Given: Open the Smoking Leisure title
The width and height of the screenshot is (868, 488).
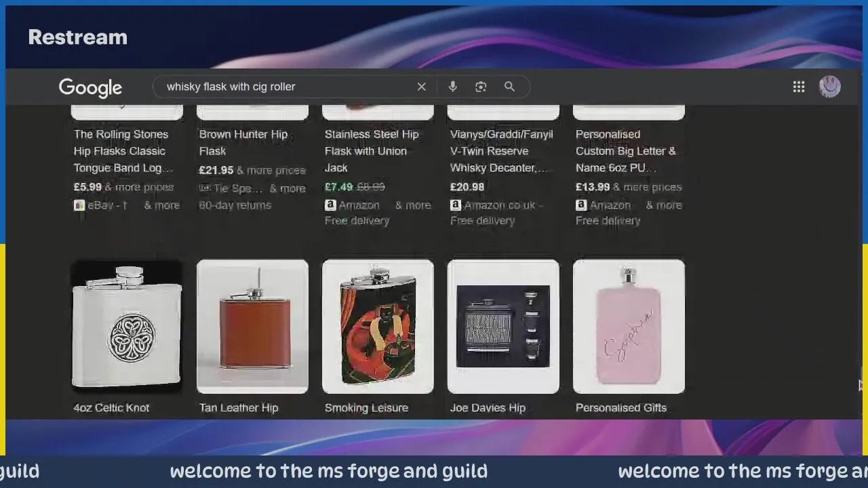Looking at the screenshot, I should (366, 407).
